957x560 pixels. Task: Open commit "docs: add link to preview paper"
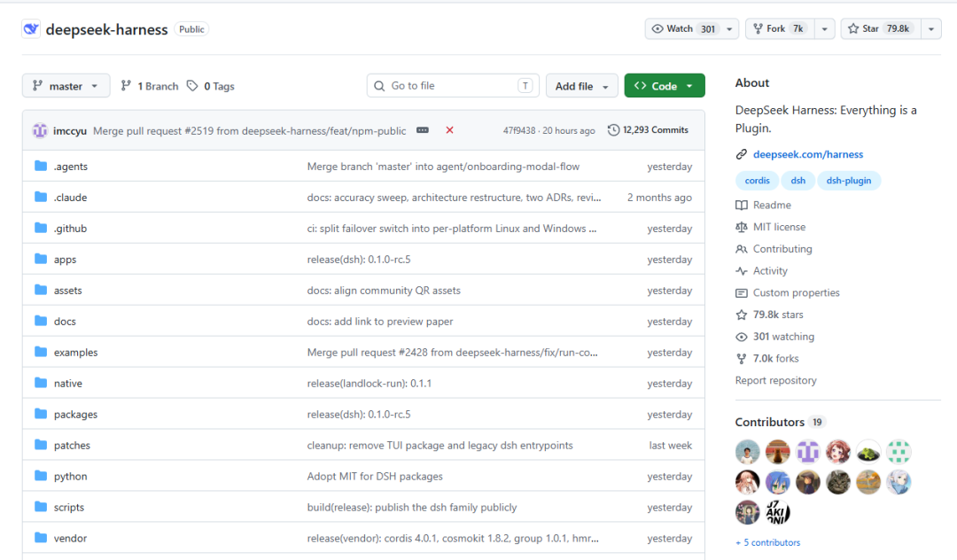point(379,321)
